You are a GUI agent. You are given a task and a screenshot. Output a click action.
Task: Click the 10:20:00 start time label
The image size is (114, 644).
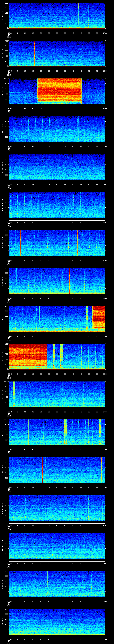tap(9, 184)
